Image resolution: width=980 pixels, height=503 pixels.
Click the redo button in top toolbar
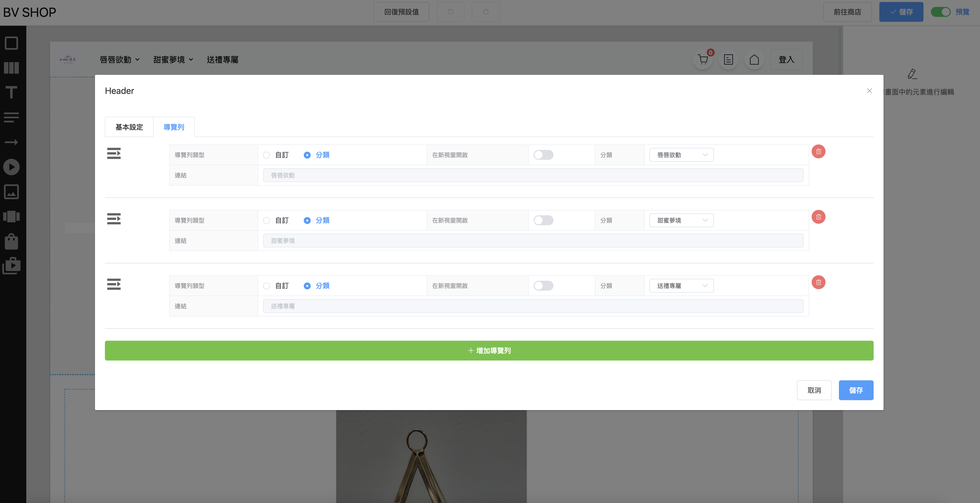point(486,12)
